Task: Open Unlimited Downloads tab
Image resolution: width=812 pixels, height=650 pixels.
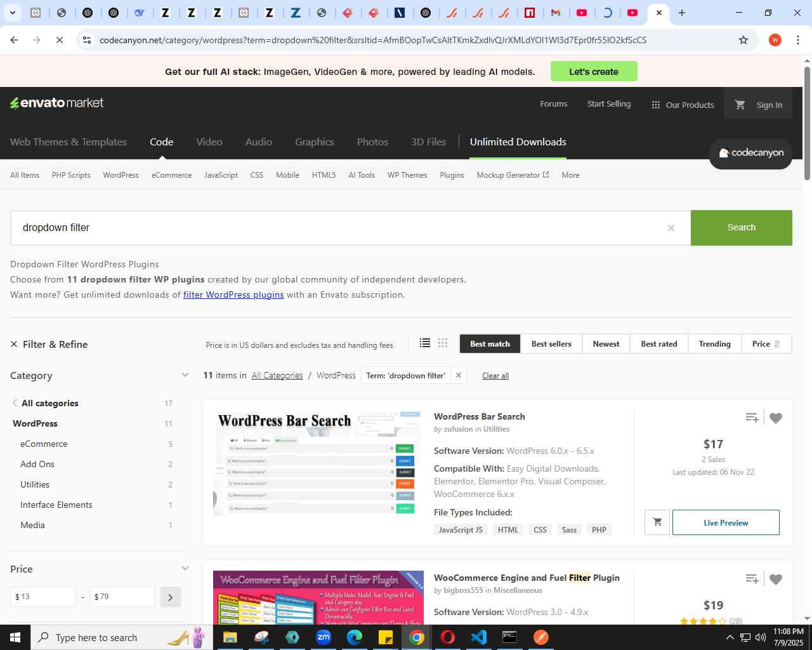Action: point(518,142)
